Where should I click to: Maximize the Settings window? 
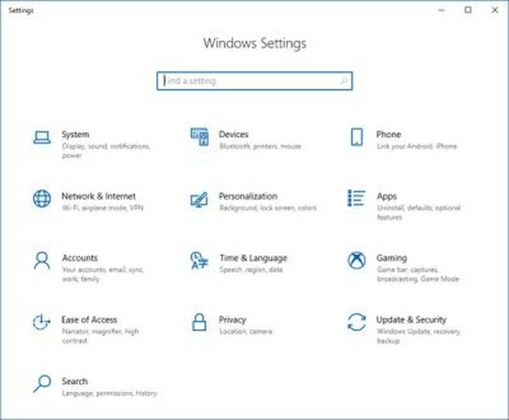pos(468,10)
